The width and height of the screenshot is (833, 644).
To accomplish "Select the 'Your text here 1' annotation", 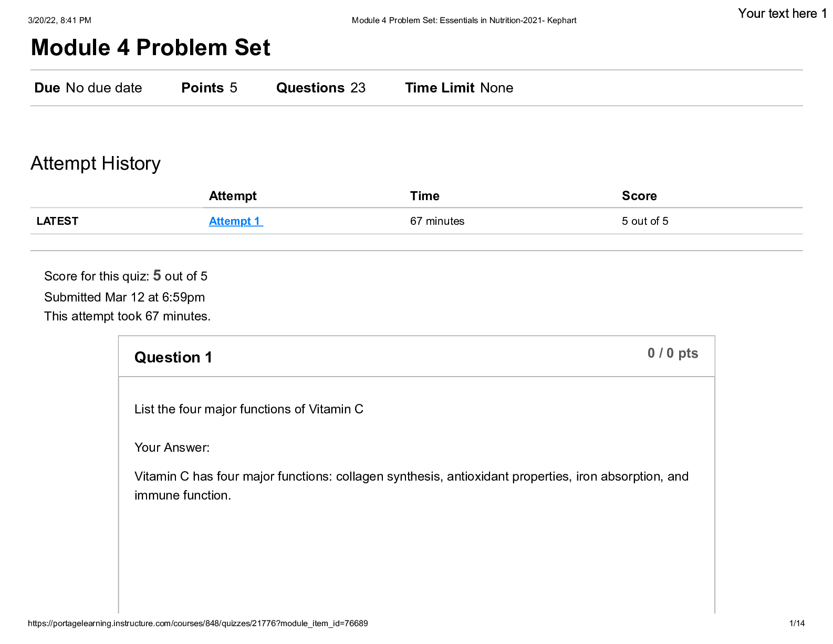I will click(782, 14).
